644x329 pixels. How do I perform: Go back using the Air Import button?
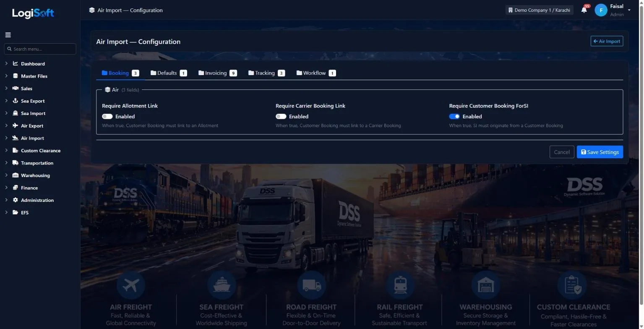click(607, 41)
